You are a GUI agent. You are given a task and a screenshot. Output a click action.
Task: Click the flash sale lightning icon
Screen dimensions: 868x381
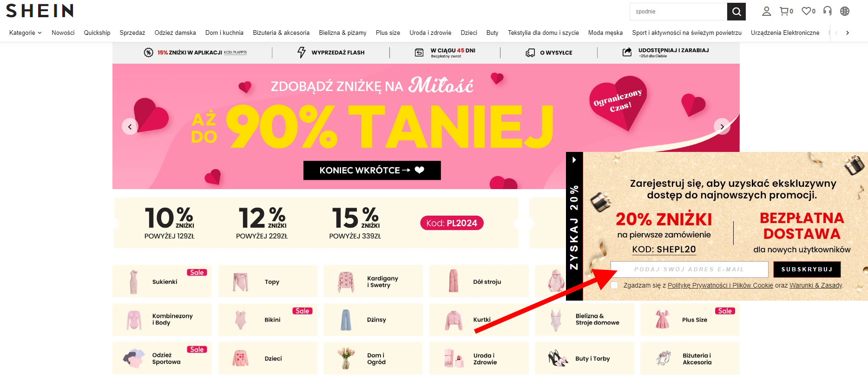[x=302, y=53]
